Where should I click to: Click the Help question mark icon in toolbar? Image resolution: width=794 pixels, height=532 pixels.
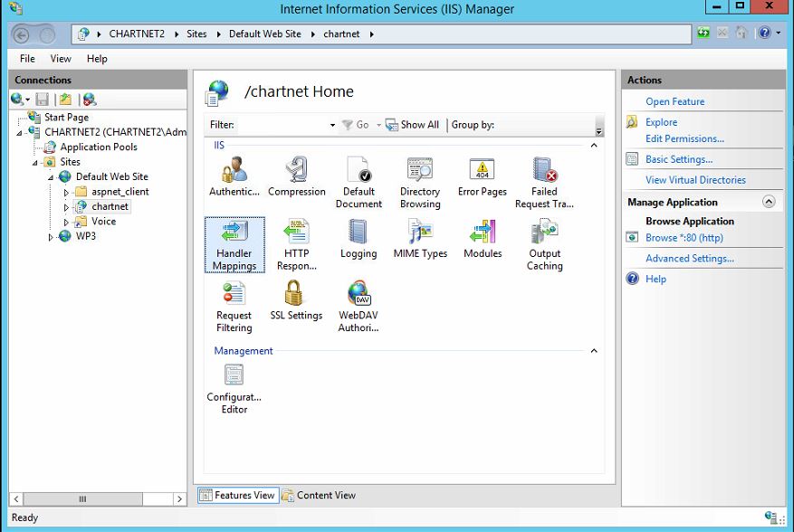click(x=764, y=33)
